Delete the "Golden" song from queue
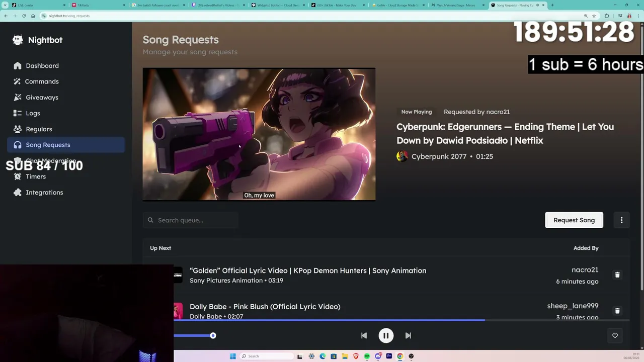The image size is (644, 362). pyautogui.click(x=617, y=275)
